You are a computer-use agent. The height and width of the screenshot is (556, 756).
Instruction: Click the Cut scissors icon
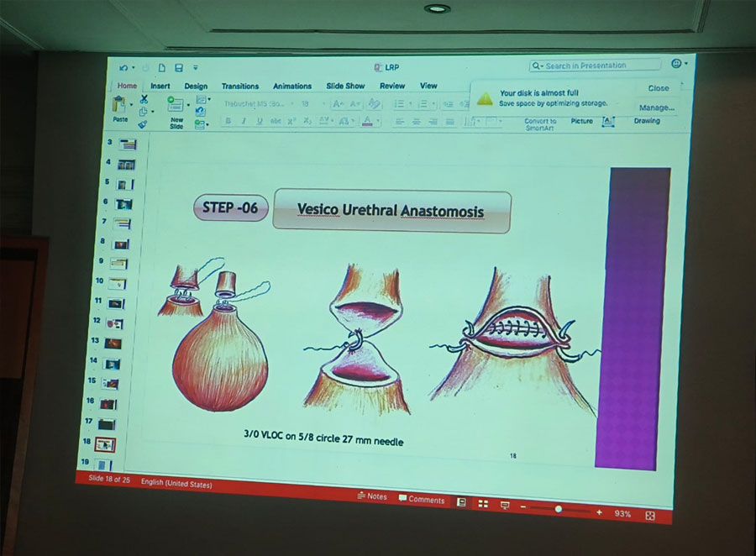144,99
